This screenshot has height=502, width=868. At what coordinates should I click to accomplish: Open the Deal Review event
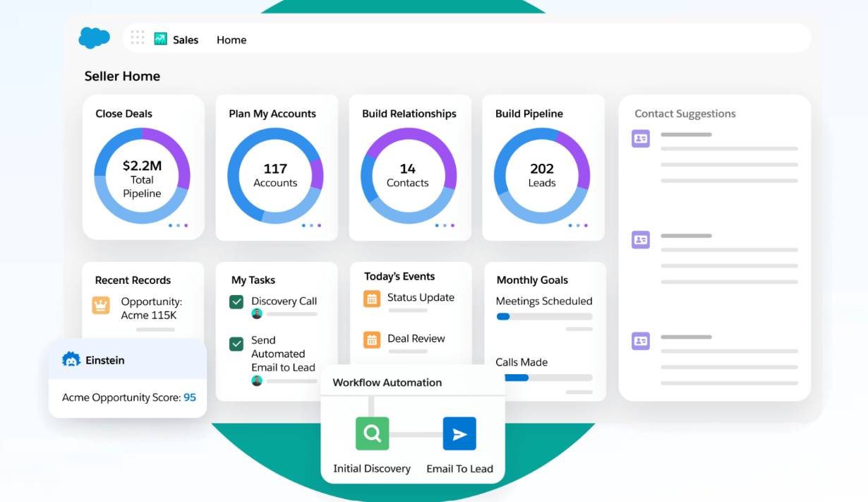tap(416, 338)
